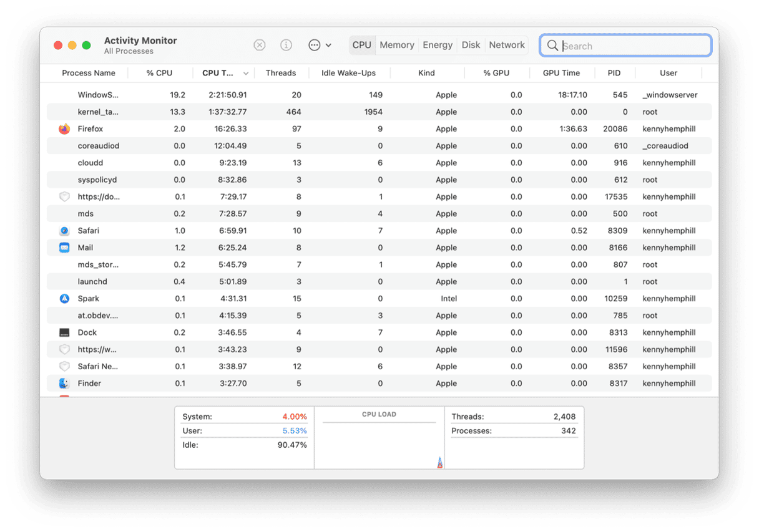Image resolution: width=759 pixels, height=532 pixels.
Task: Sort processes by PID column header
Action: pos(614,73)
